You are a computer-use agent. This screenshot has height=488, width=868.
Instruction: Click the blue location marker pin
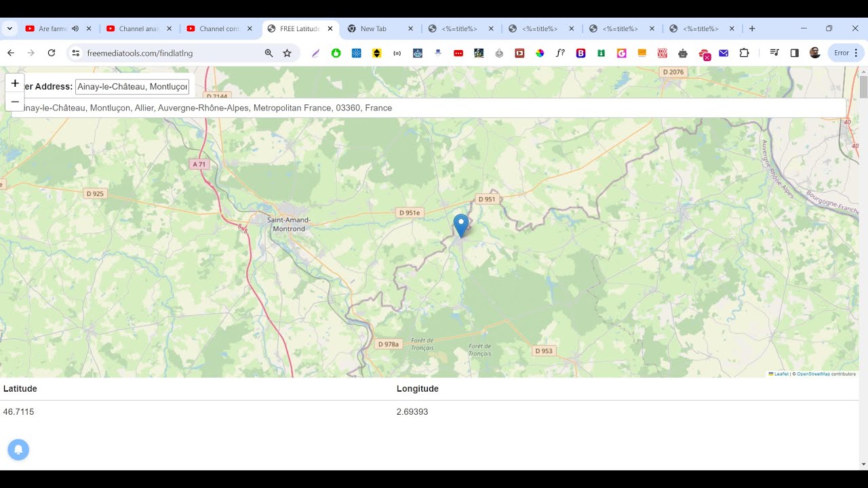[x=460, y=225]
